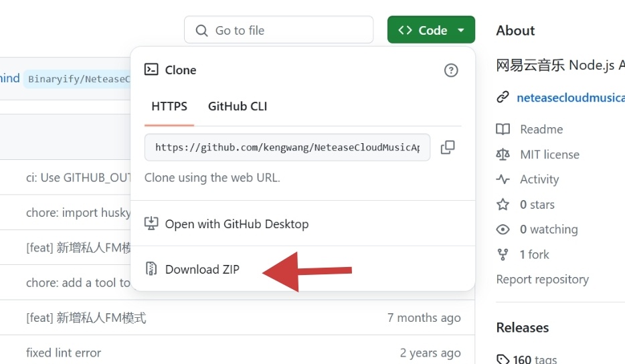Copy the clone URL to clipboard
625x364 pixels.
tap(448, 147)
